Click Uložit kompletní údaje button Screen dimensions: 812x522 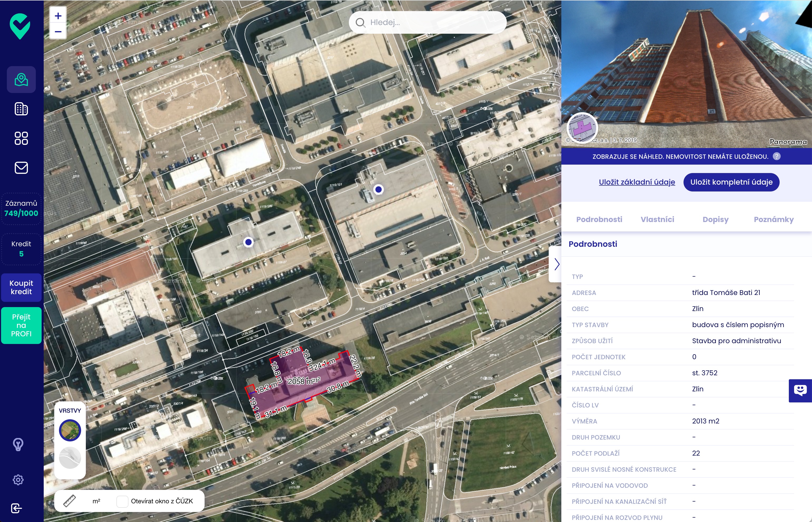click(x=731, y=182)
